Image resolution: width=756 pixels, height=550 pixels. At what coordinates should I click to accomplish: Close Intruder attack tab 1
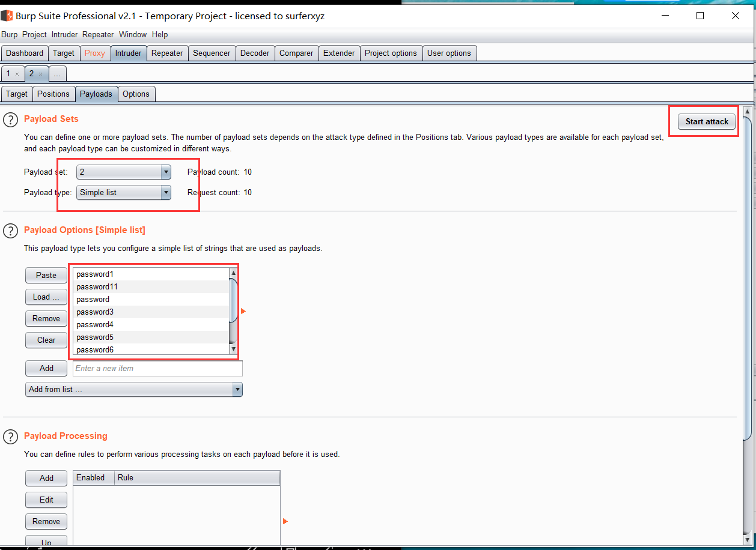(17, 74)
